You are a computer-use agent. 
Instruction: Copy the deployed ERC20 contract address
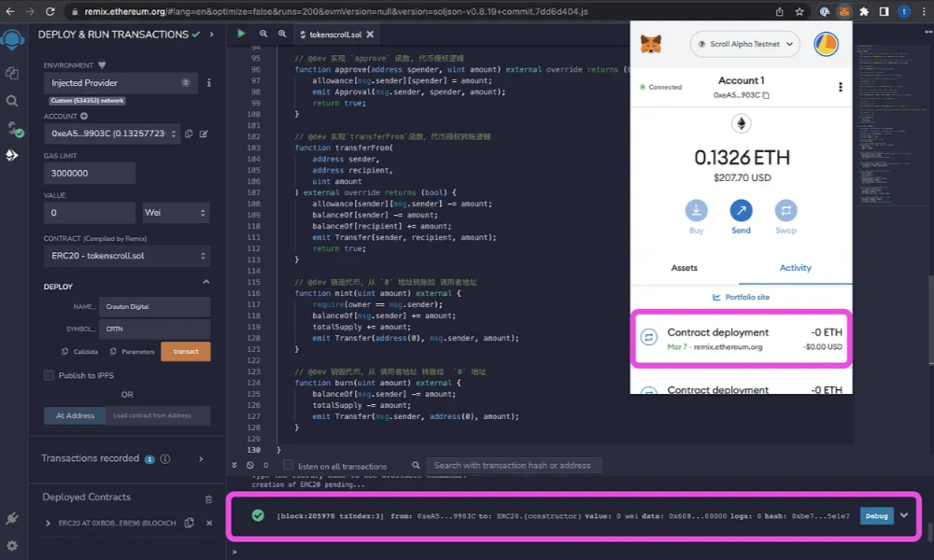pos(189,523)
